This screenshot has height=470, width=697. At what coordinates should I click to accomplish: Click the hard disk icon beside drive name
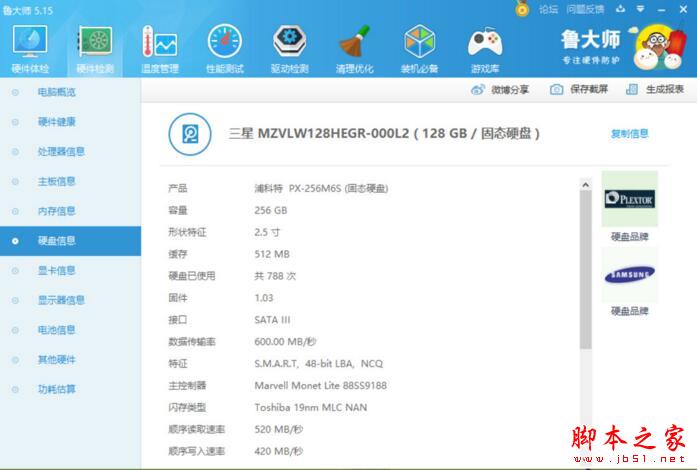pyautogui.click(x=190, y=134)
